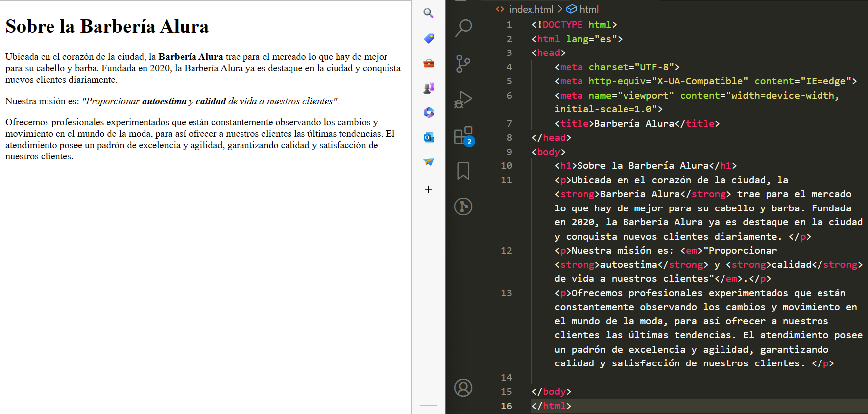Click the strong 'calidad' code in the editor
Viewport: 868px width, 414px height.
coord(794,265)
